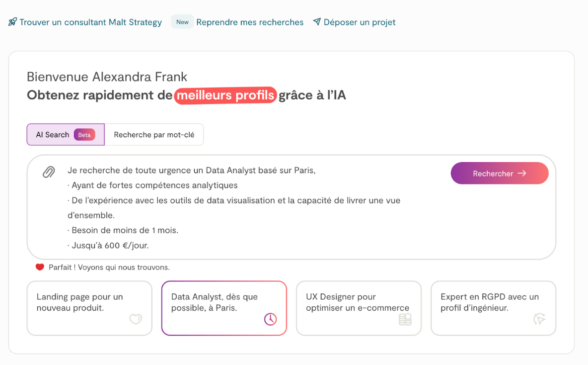Switch to Recherche par mot-clé tab
Image resolution: width=588 pixels, height=365 pixels.
pos(154,135)
